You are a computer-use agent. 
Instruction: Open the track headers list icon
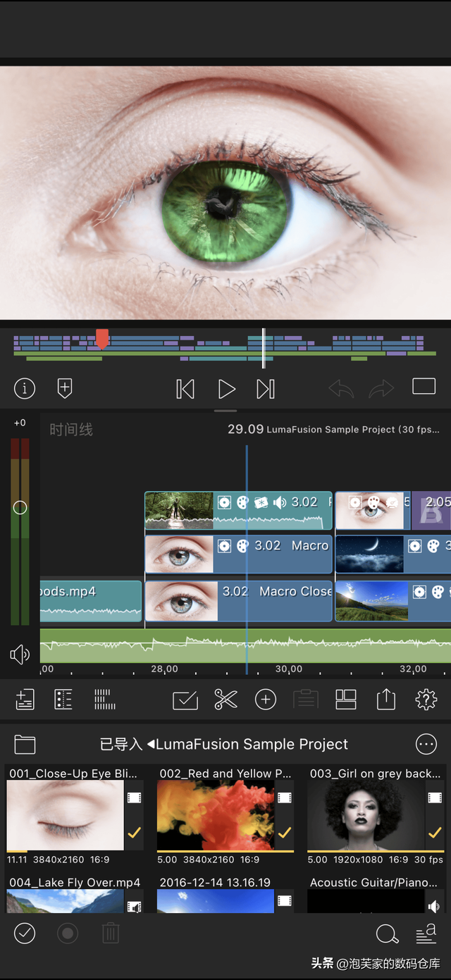tap(63, 700)
